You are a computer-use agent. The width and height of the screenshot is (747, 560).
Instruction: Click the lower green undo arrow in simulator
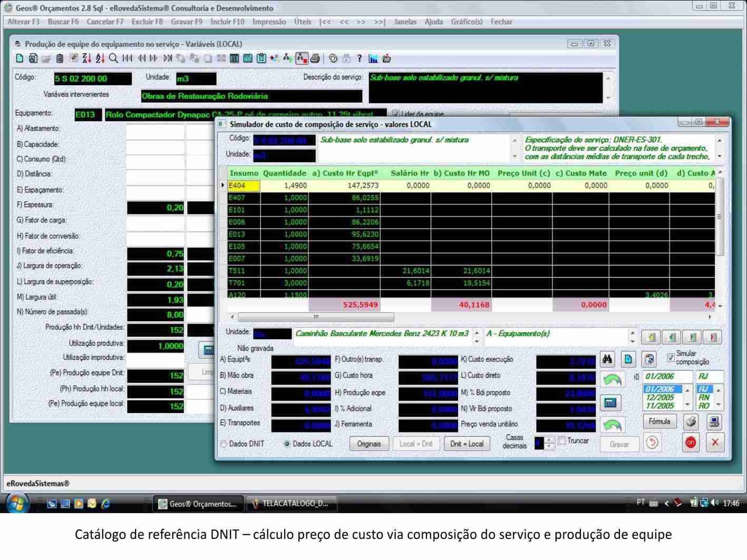612,425
